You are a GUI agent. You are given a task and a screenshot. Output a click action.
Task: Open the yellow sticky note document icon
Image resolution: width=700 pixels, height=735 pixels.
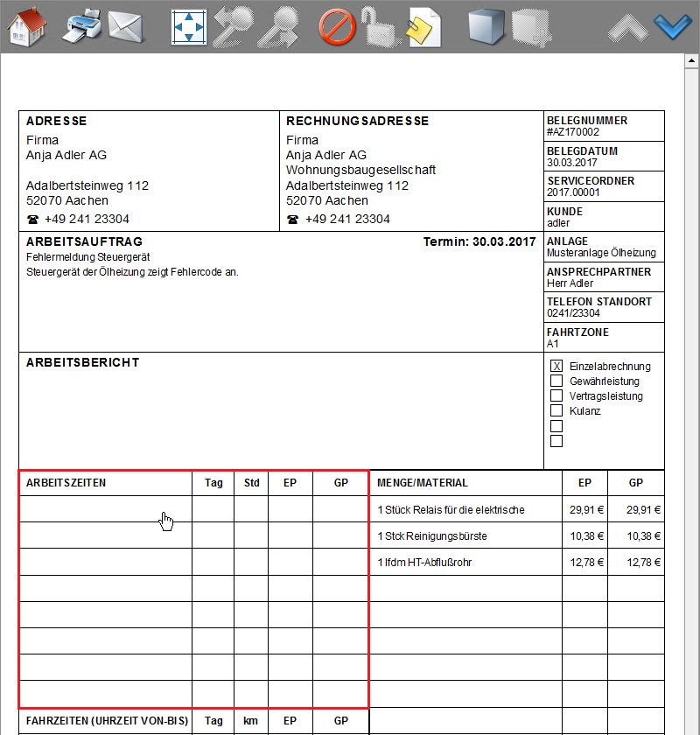(423, 28)
